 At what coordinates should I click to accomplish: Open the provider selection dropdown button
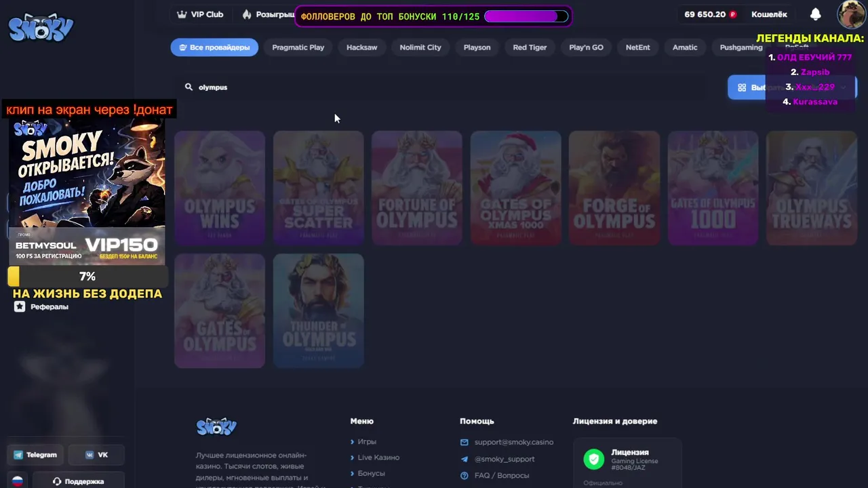[792, 87]
